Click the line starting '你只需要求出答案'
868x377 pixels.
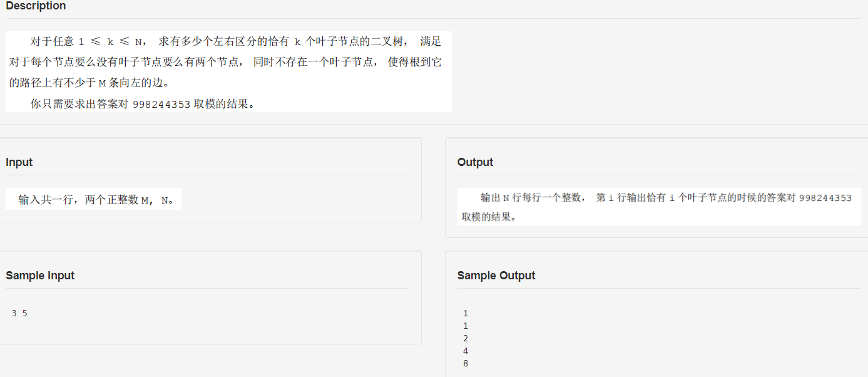click(x=143, y=105)
